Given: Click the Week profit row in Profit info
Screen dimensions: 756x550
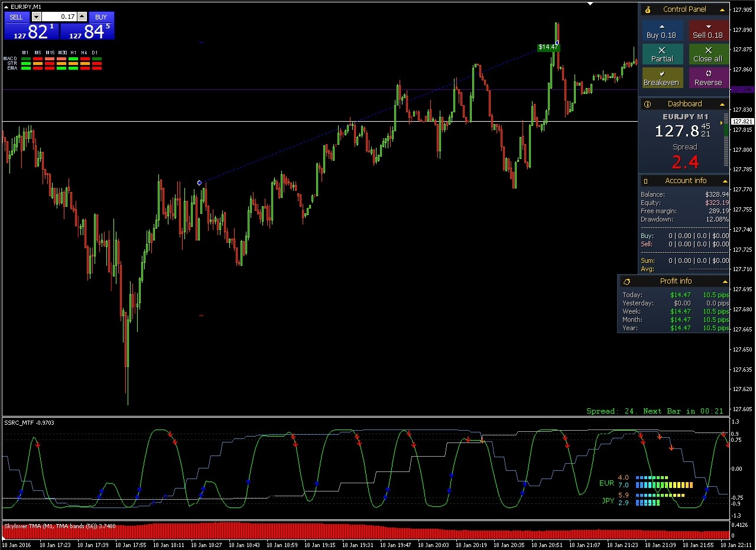Looking at the screenshot, I should (x=675, y=311).
